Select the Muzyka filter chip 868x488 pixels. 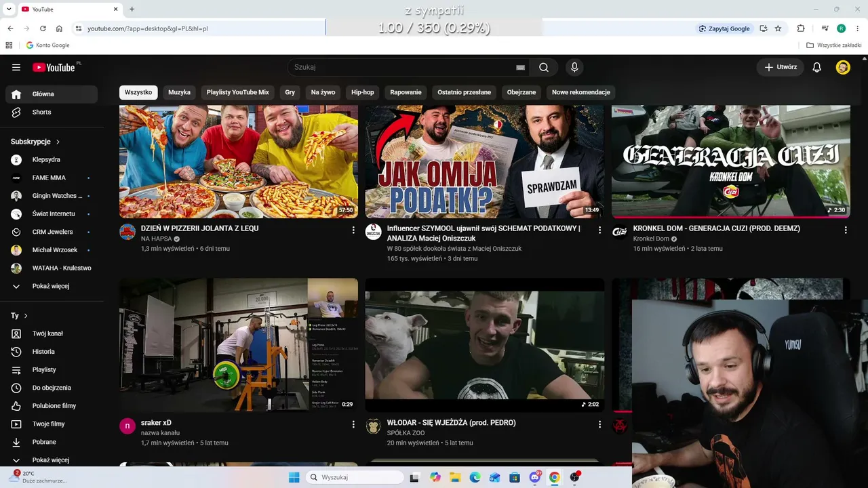180,92
